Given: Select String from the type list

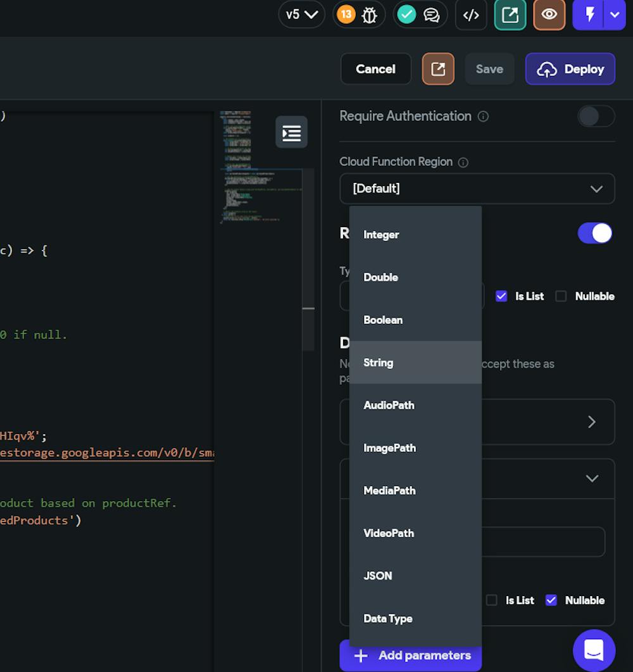Looking at the screenshot, I should 379,363.
